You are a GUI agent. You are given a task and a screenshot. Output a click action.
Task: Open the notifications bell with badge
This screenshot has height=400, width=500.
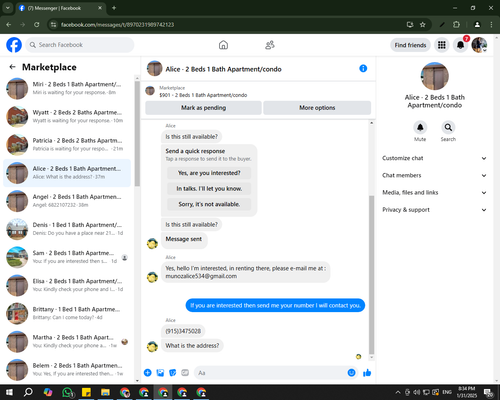tap(460, 45)
